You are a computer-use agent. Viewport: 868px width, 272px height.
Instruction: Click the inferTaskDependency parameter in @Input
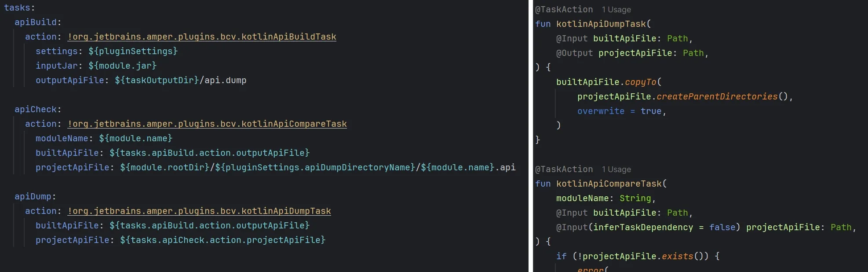[x=643, y=228]
